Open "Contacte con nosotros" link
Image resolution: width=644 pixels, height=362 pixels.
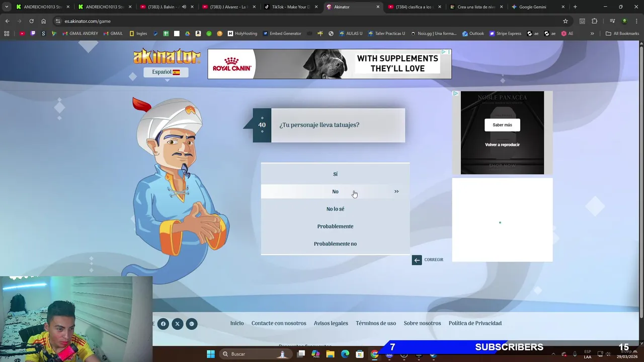[x=279, y=323]
